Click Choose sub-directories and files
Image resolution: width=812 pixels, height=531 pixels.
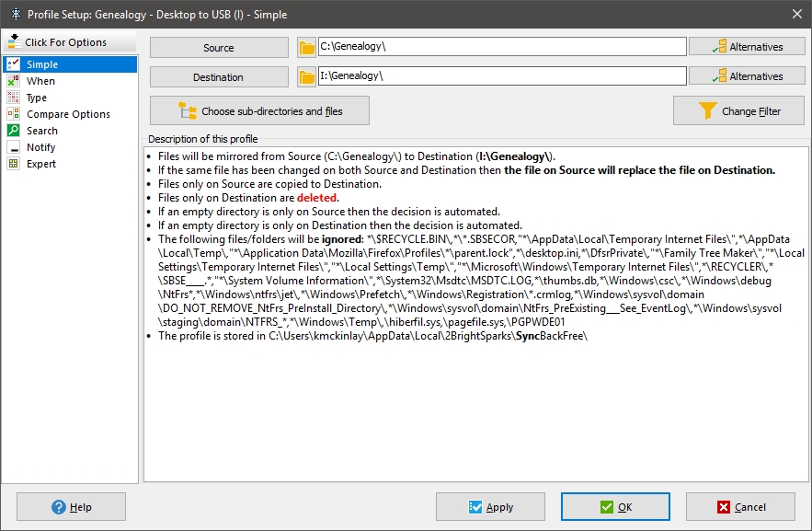(259, 110)
